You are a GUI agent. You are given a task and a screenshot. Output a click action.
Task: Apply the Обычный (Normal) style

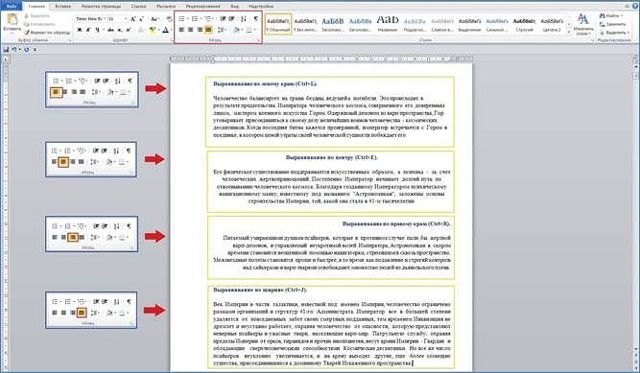click(278, 24)
